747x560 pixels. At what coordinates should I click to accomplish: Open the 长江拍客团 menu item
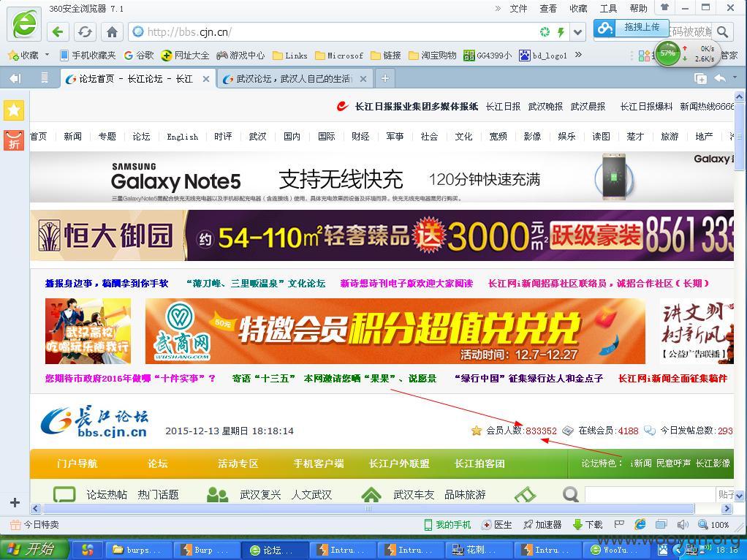coord(479,463)
